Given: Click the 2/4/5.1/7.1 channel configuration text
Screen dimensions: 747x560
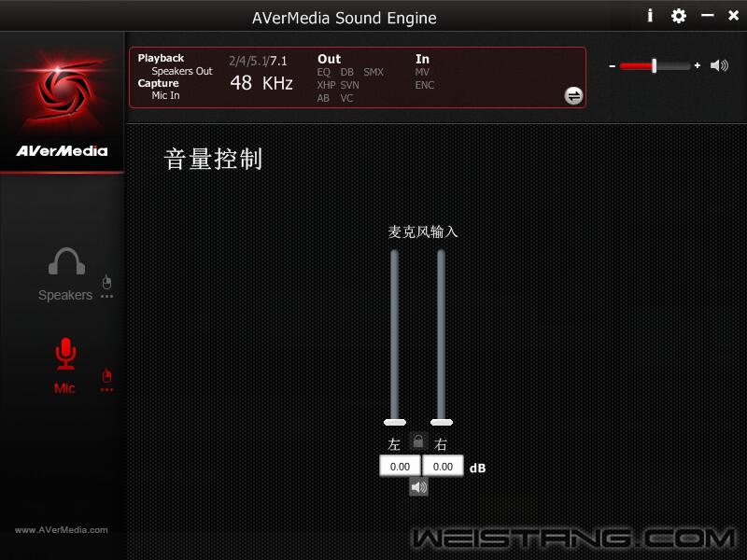Looking at the screenshot, I should [259, 61].
